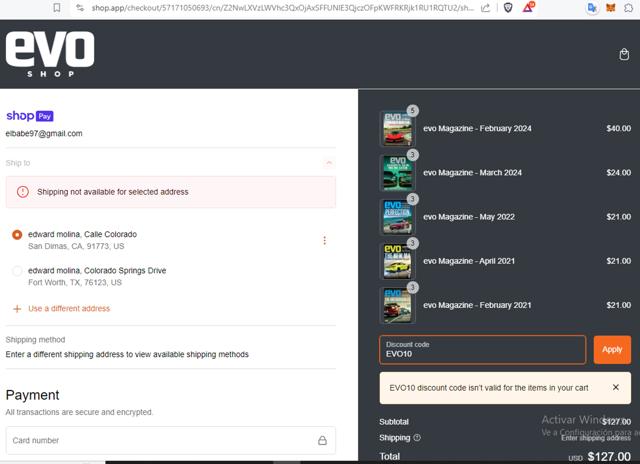
Task: Click the share page icon
Action: pos(485,8)
